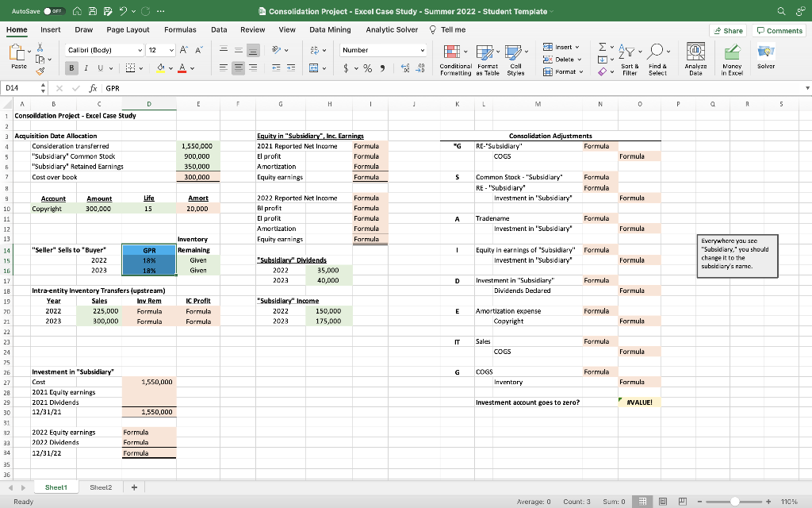Toggle the AutoSave switch
This screenshot has width=812, height=508.
pos(55,11)
